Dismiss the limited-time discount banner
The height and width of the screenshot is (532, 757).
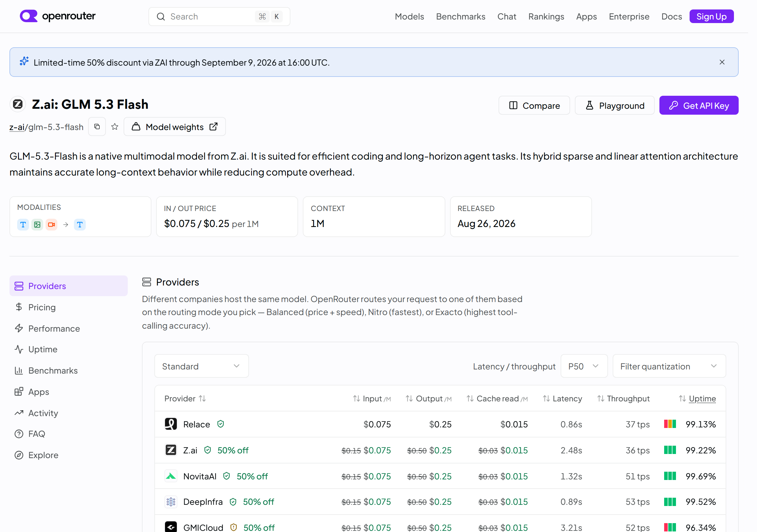pos(722,62)
